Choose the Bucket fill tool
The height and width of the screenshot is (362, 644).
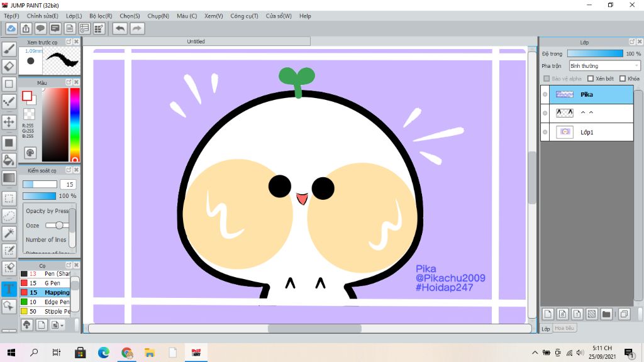click(9, 160)
